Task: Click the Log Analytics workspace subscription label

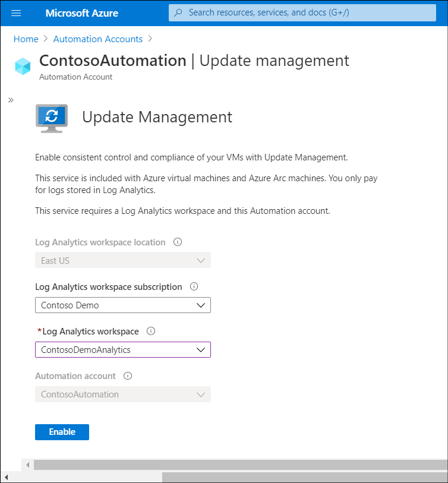Action: pyautogui.click(x=109, y=287)
